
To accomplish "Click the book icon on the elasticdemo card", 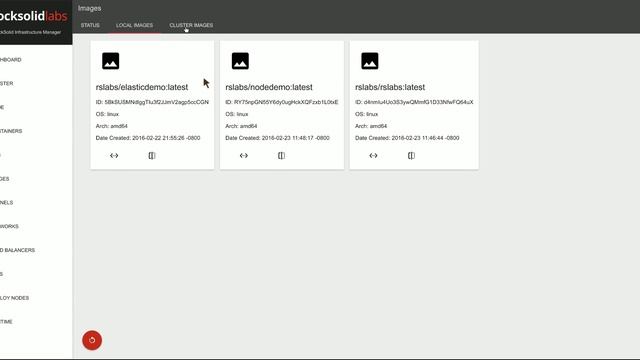I will (x=152, y=156).
